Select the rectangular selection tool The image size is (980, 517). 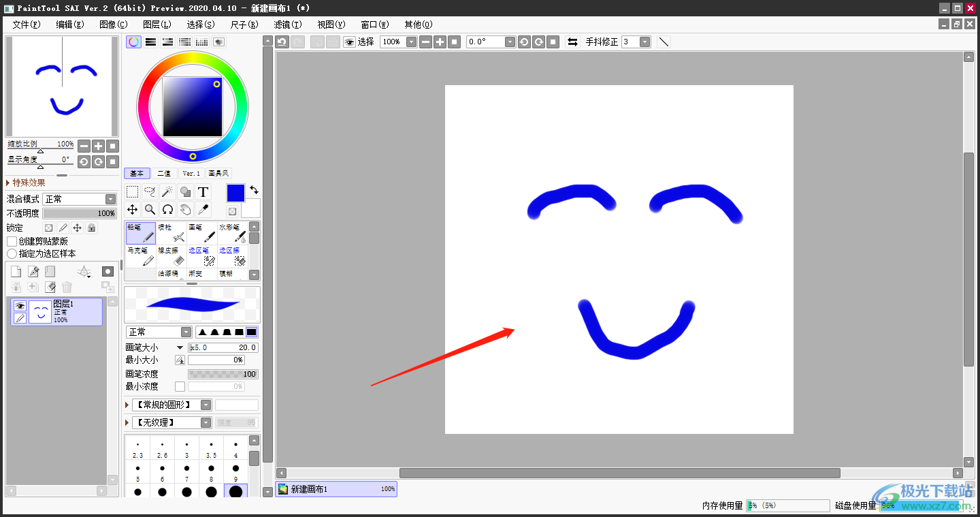pyautogui.click(x=133, y=192)
